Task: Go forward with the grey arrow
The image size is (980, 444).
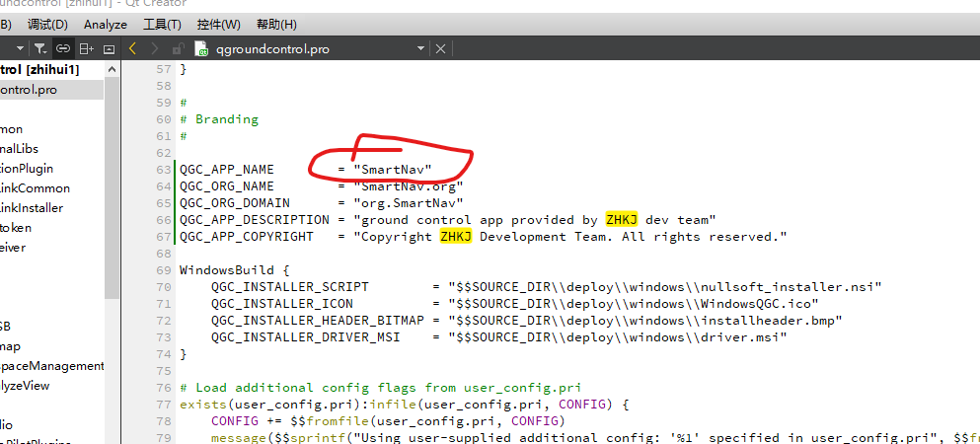Action: pyautogui.click(x=155, y=48)
